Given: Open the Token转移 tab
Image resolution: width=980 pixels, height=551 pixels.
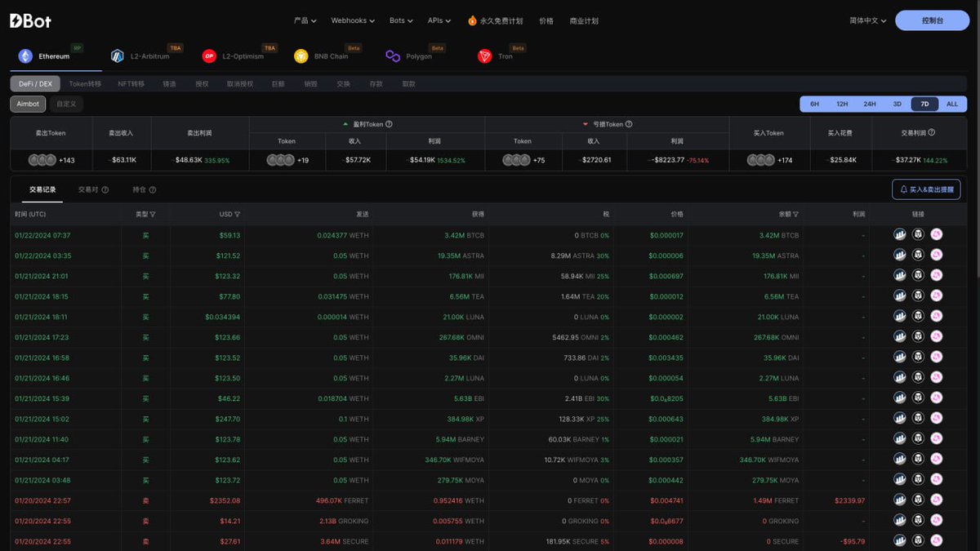Looking at the screenshot, I should [85, 83].
